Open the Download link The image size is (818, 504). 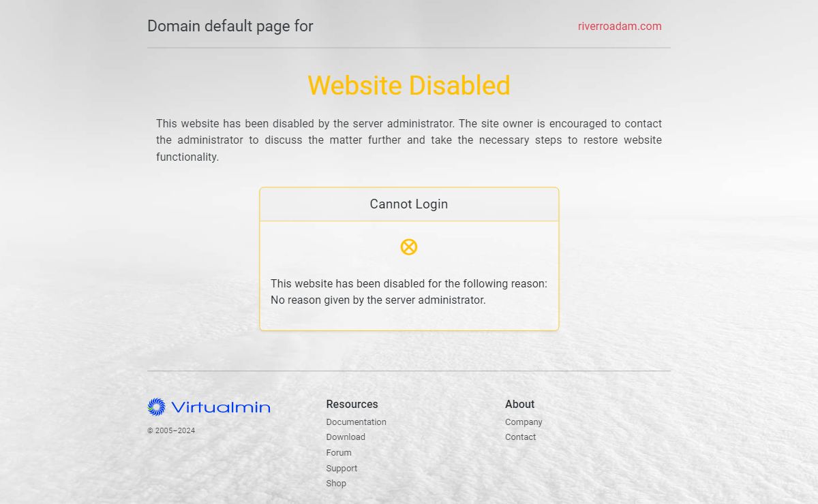(346, 437)
